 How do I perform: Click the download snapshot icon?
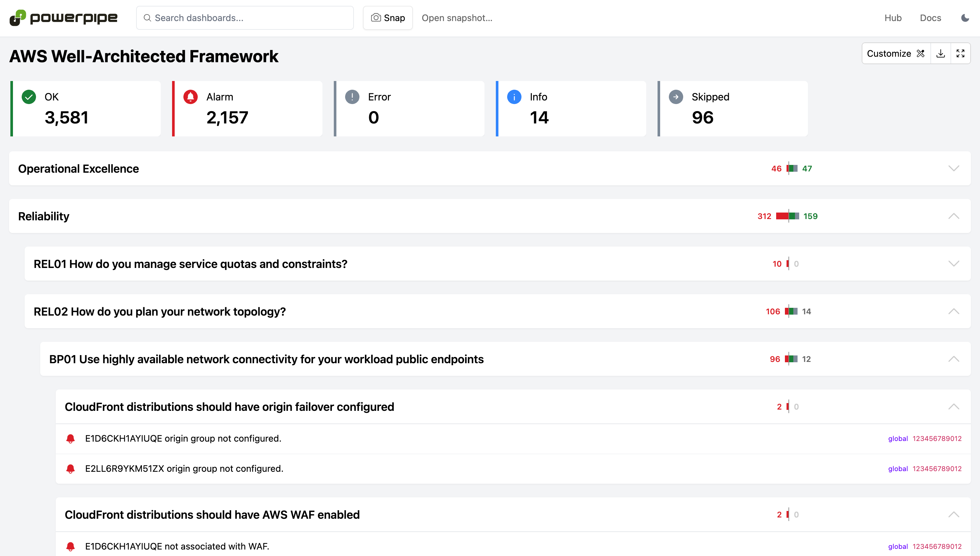(x=941, y=53)
